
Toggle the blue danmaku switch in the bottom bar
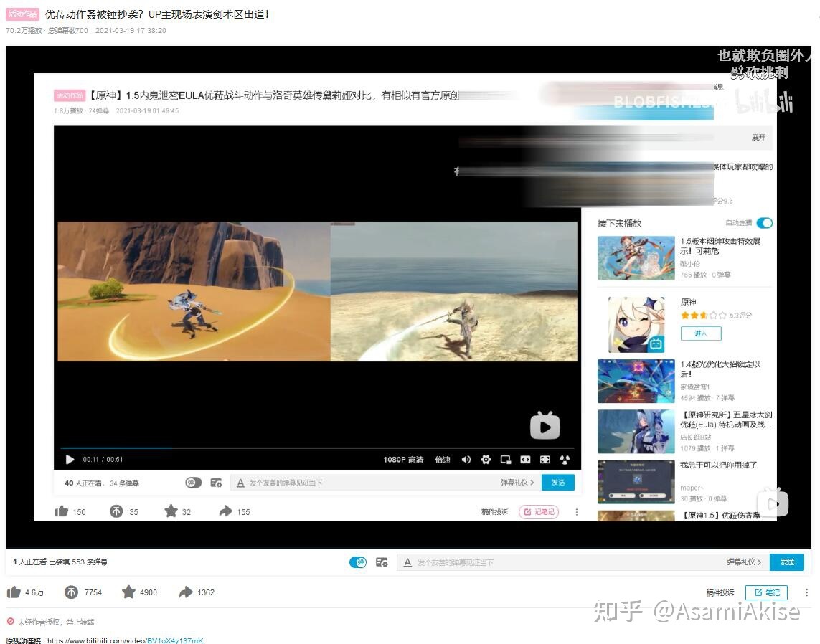[x=358, y=562]
